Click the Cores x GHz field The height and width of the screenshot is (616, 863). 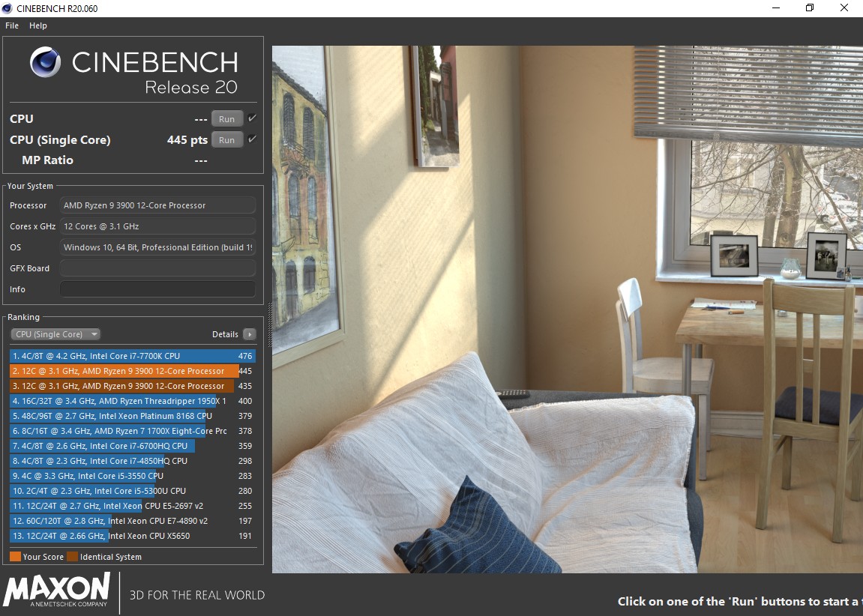157,226
